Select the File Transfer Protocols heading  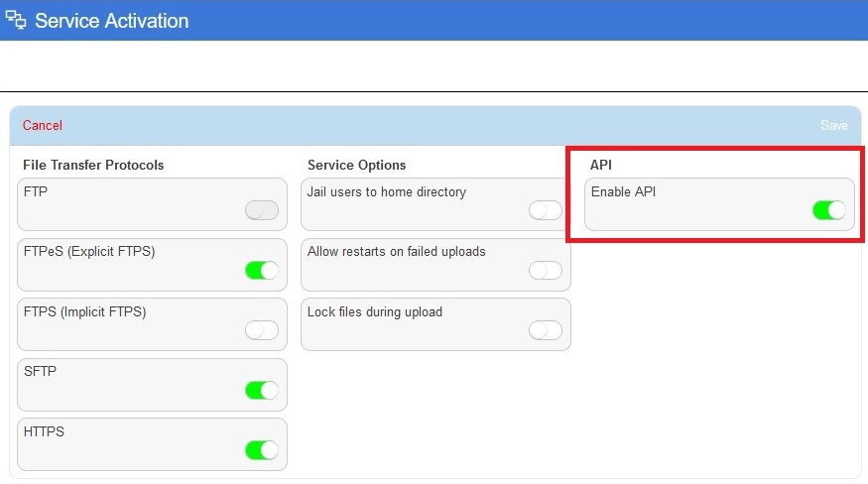[x=93, y=165]
